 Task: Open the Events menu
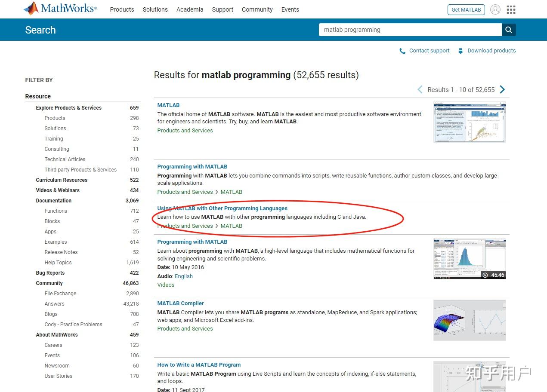290,9
